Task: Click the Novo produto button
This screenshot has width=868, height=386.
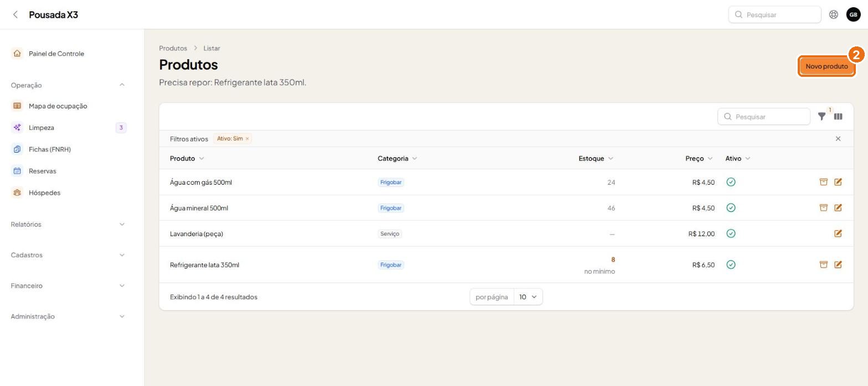Action: pos(826,66)
